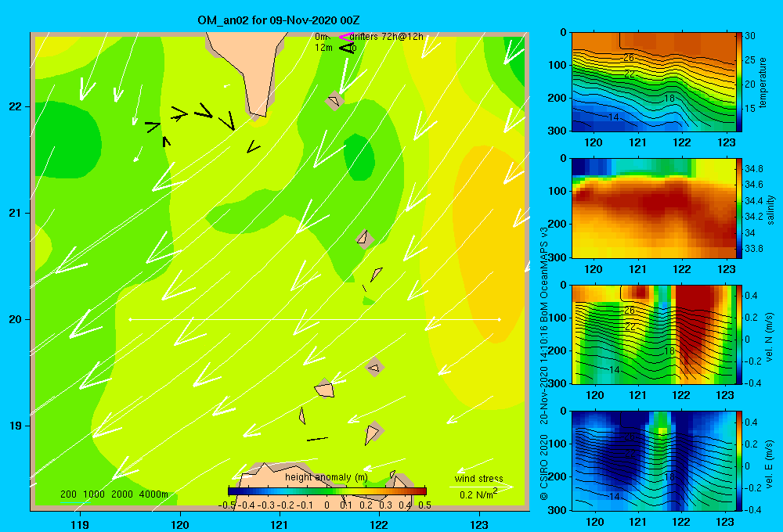Click the 26 contour label in temperature plot
The height and width of the screenshot is (532, 783).
(x=630, y=58)
